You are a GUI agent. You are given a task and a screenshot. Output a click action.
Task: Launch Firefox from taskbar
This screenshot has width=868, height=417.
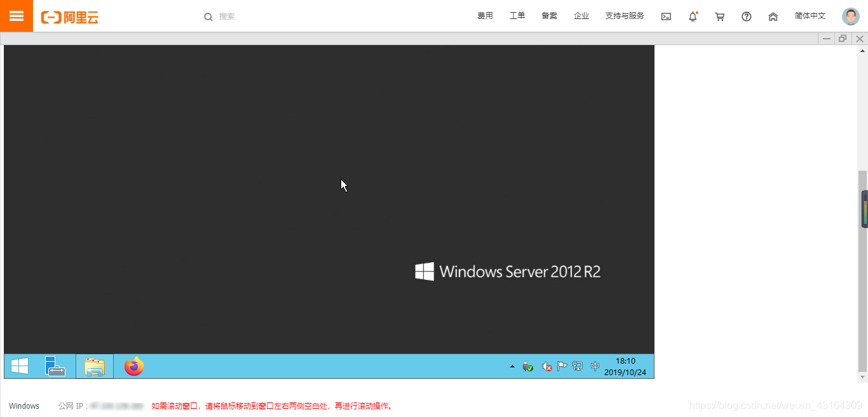click(x=133, y=366)
